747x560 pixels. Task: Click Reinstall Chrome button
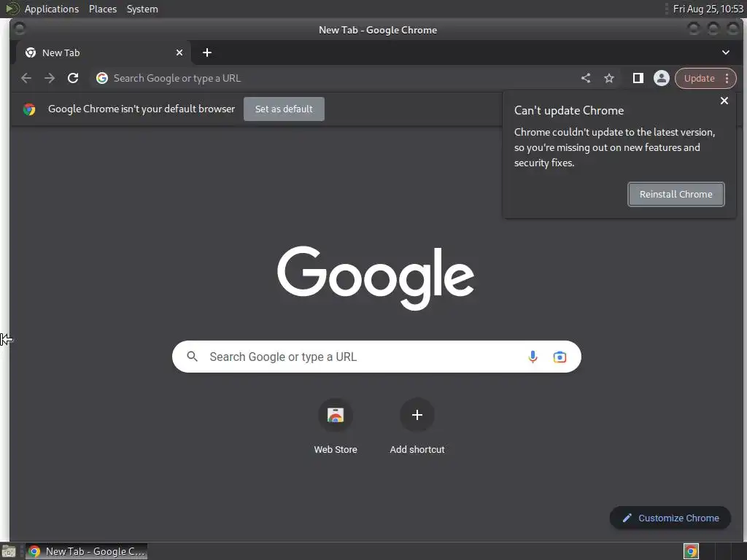[x=676, y=194]
